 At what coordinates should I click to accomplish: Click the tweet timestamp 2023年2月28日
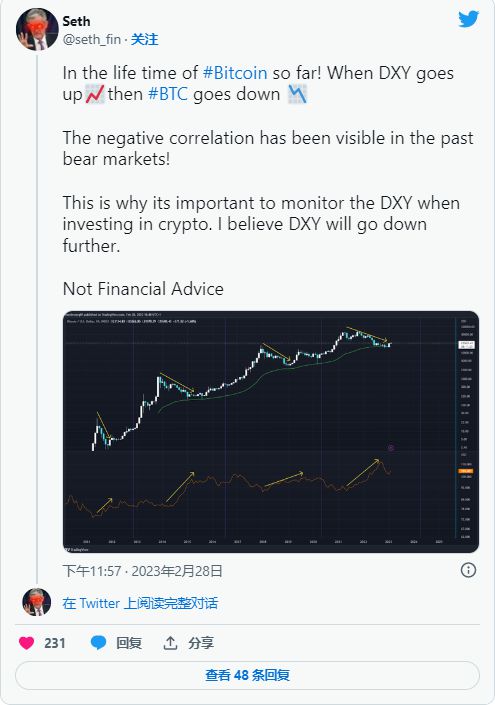coord(177,571)
